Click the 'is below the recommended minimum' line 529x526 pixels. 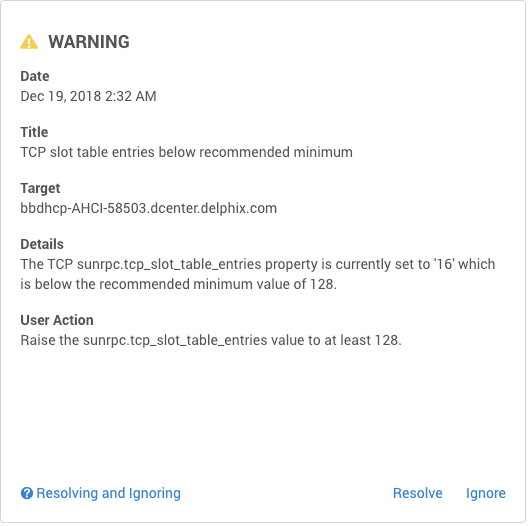[179, 284]
